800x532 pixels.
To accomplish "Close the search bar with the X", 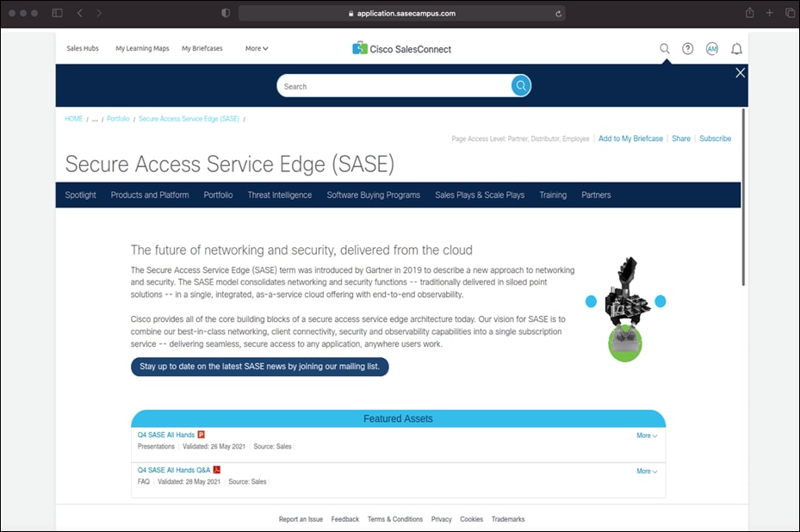I will click(x=740, y=73).
